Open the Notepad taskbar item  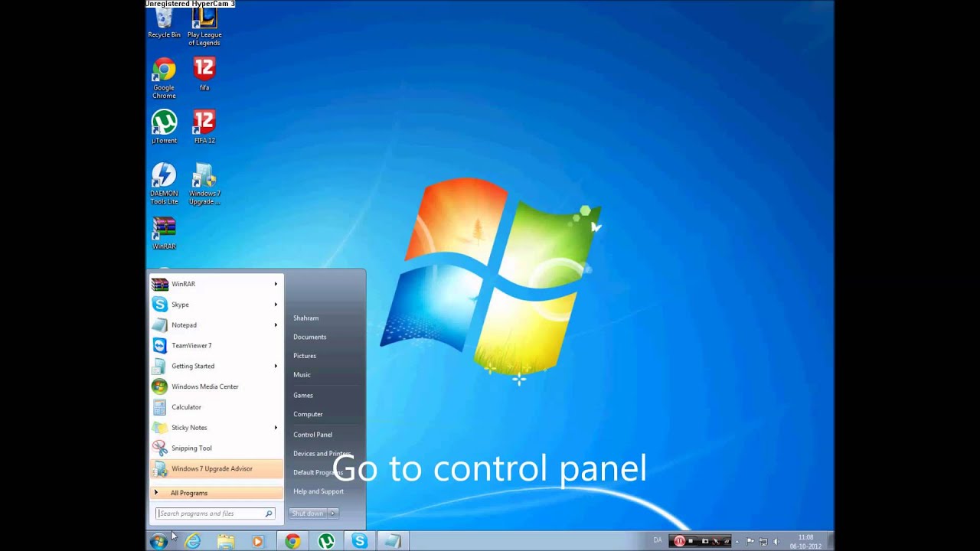pos(393,541)
